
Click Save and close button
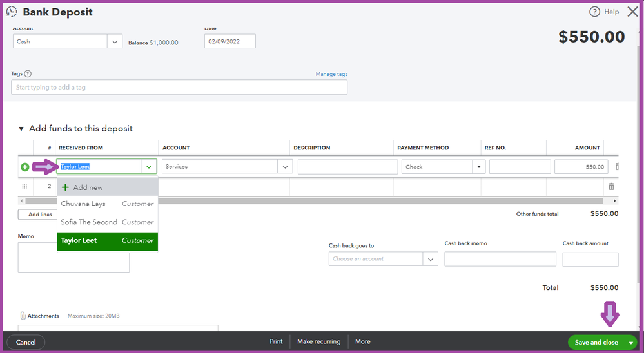tap(596, 342)
